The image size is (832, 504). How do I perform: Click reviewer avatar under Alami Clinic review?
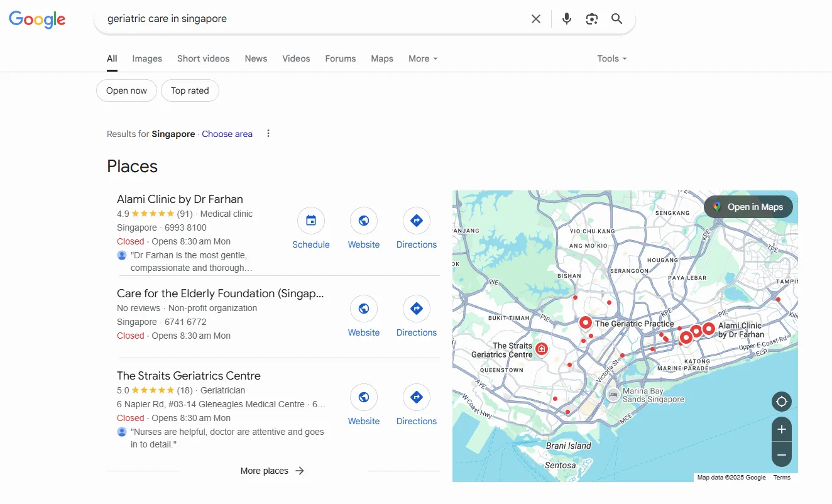click(x=122, y=255)
